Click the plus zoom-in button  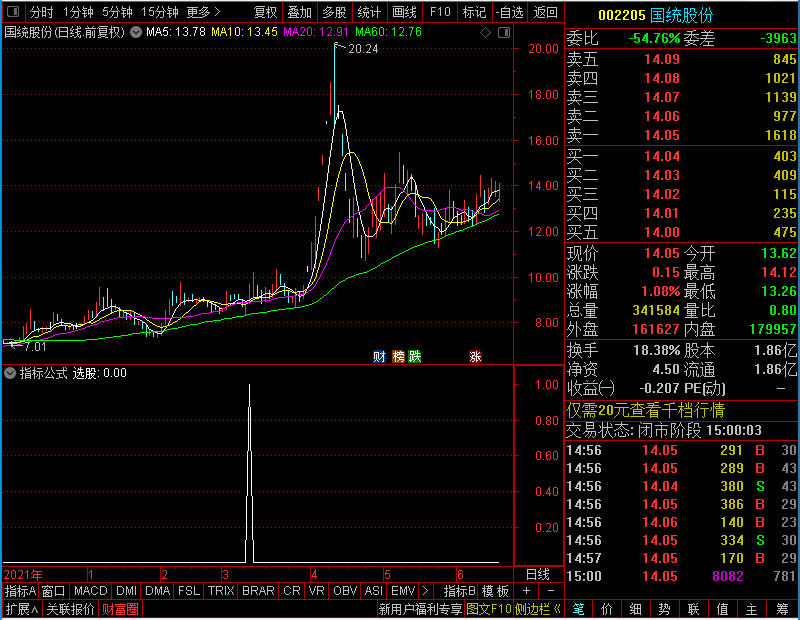tap(527, 591)
